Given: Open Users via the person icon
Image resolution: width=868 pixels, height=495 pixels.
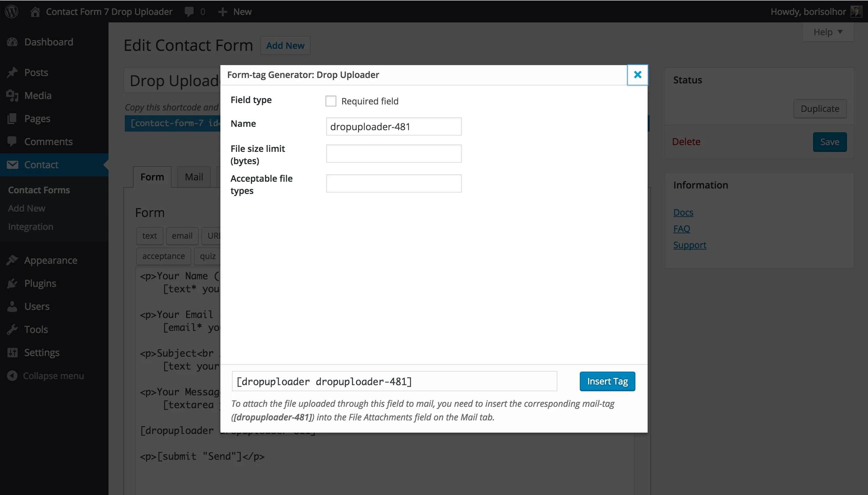Looking at the screenshot, I should pos(13,306).
